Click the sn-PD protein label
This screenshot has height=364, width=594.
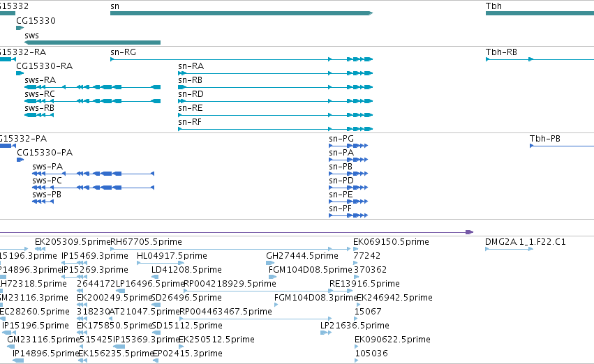(341, 181)
